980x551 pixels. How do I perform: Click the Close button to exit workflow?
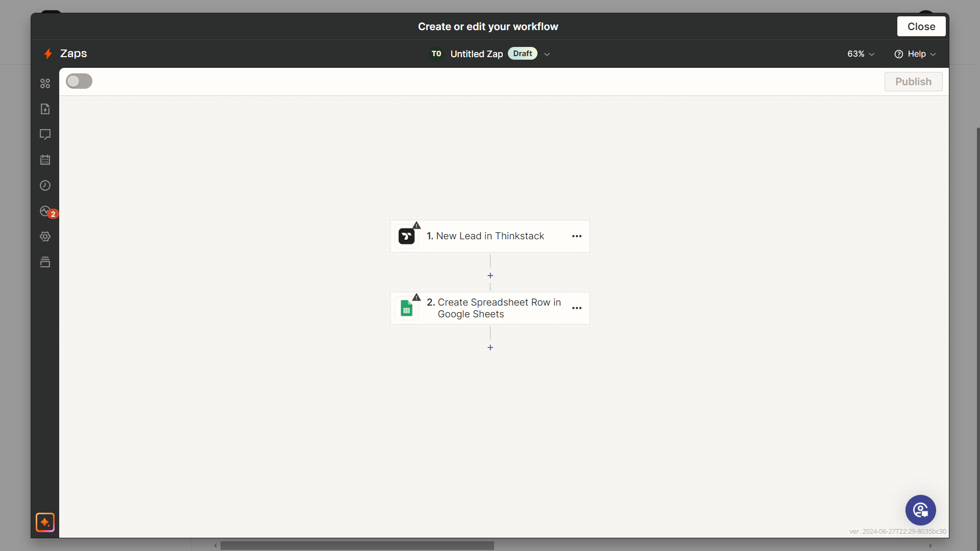(922, 26)
